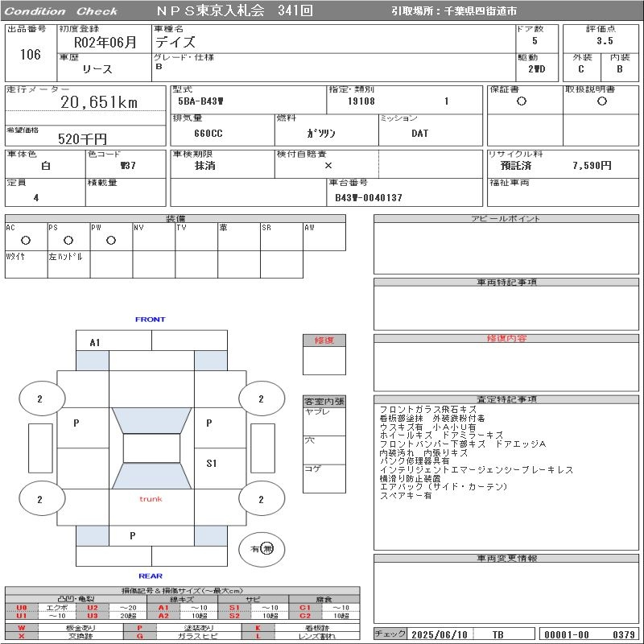The image size is (644, 644).
Task: Click the red "U0" legend code
Action: (x=22, y=608)
